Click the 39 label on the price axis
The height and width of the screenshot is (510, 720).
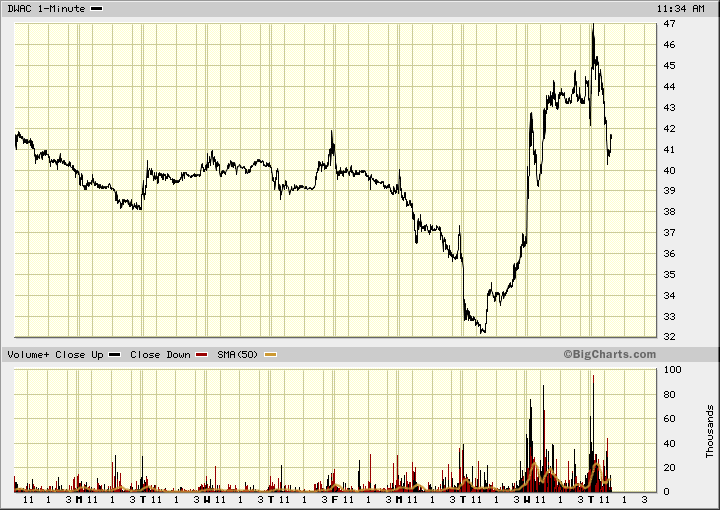coord(669,191)
